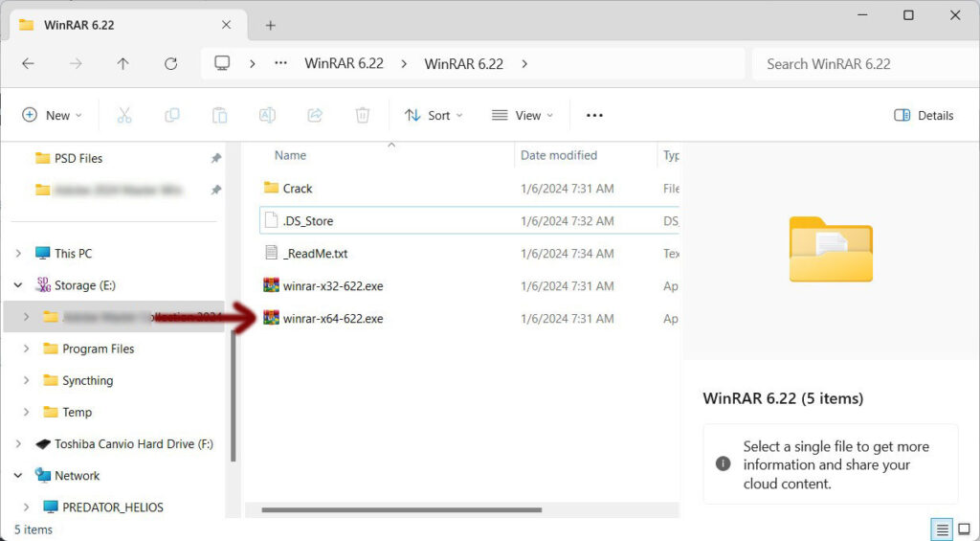Collapse the Storage (E:) tree node
Image resolution: width=980 pixels, height=541 pixels.
18,285
